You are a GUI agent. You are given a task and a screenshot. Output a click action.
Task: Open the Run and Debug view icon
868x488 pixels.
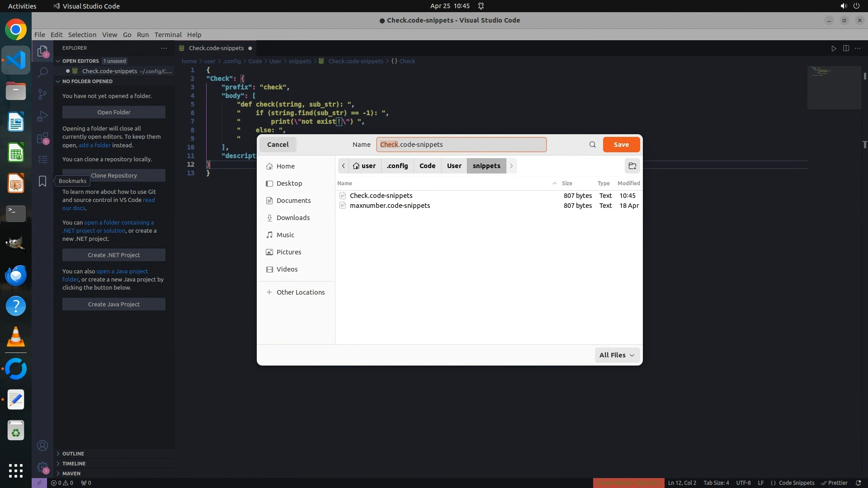tap(42, 116)
